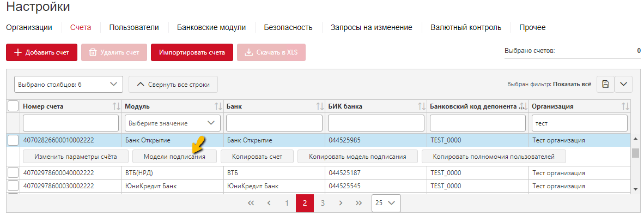The width and height of the screenshot is (644, 215).
Task: Open the Банковские модули tab
Action: point(211,27)
